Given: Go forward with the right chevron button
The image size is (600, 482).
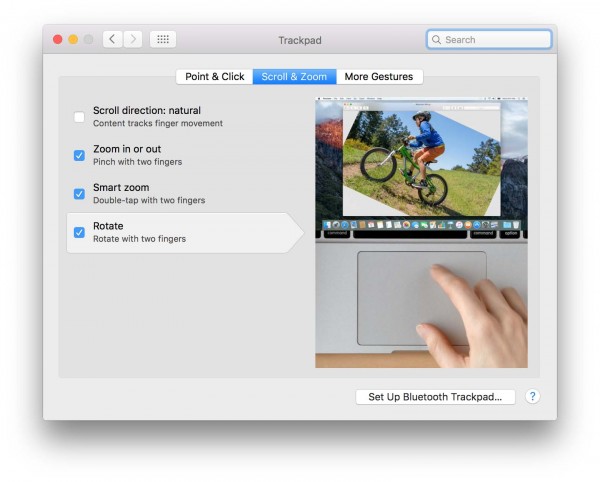Looking at the screenshot, I should (133, 39).
